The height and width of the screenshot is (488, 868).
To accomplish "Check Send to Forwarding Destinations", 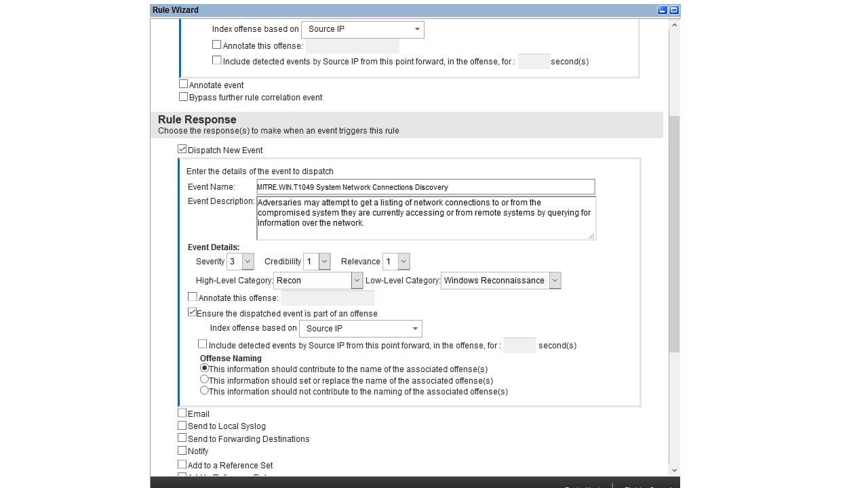I will (x=182, y=439).
